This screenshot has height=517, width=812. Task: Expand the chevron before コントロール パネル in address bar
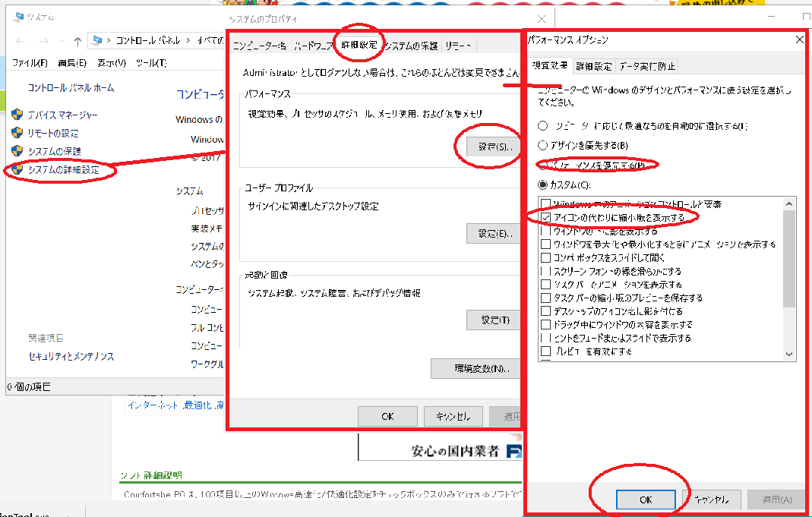pos(109,40)
